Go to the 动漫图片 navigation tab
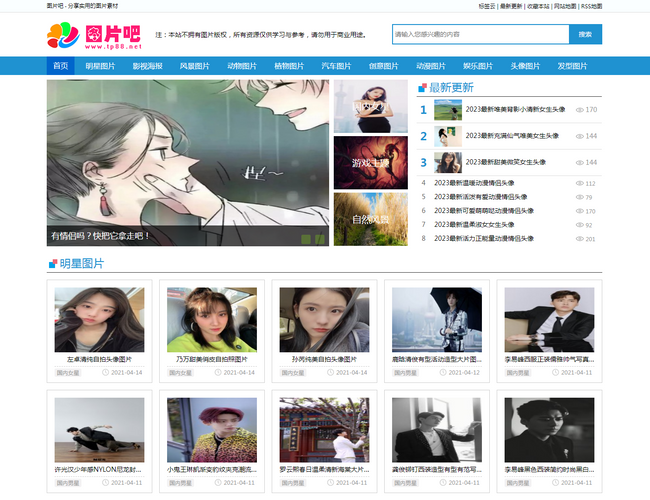This screenshot has height=500, width=650. point(431,66)
